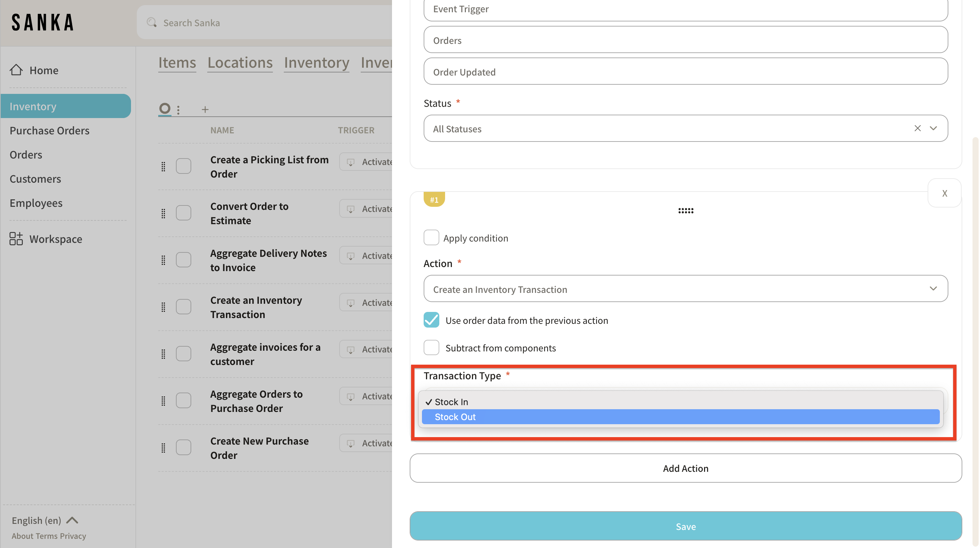The height and width of the screenshot is (548, 980).
Task: Click the Add Action button
Action: coord(685,468)
